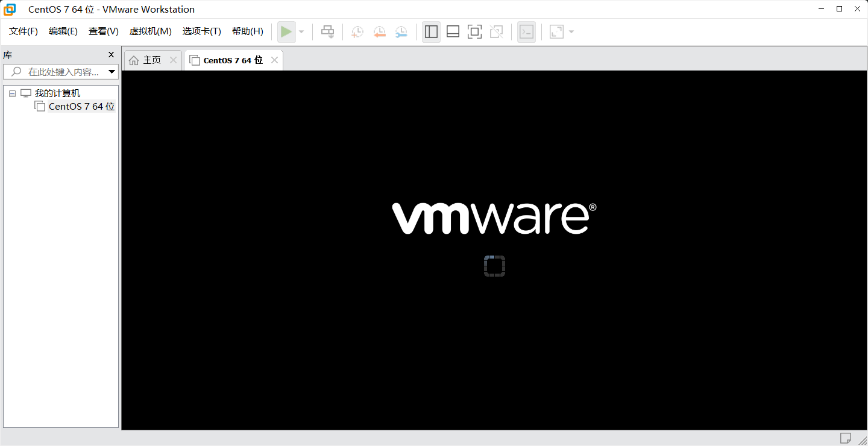
Task: Collapse the 我的计算机 tree node
Action: pos(12,93)
